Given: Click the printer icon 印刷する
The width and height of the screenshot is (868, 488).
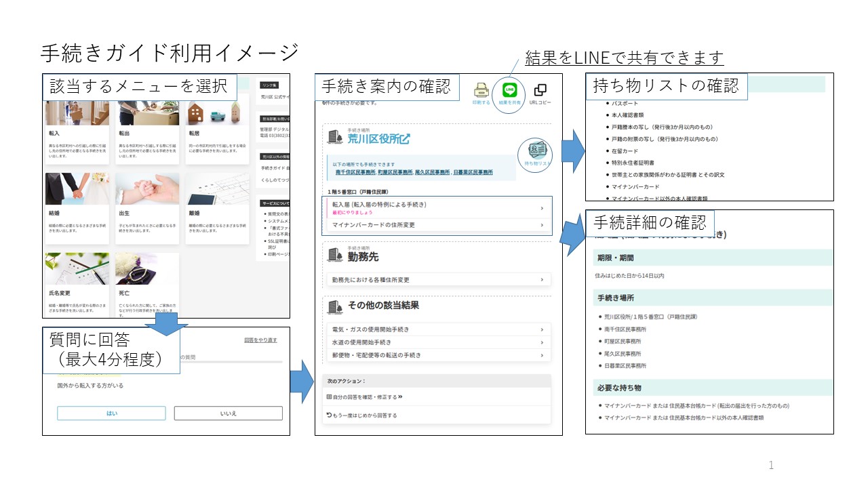Looking at the screenshot, I should coord(481,90).
